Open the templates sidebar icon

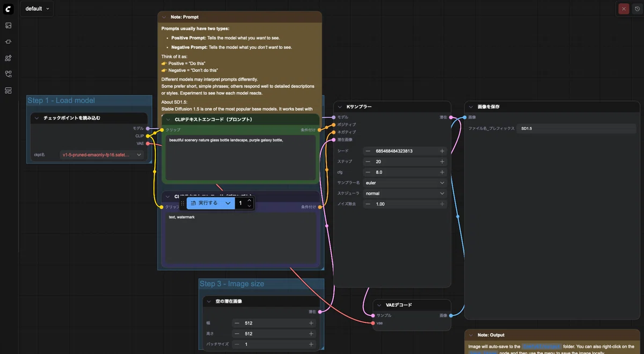(x=9, y=90)
